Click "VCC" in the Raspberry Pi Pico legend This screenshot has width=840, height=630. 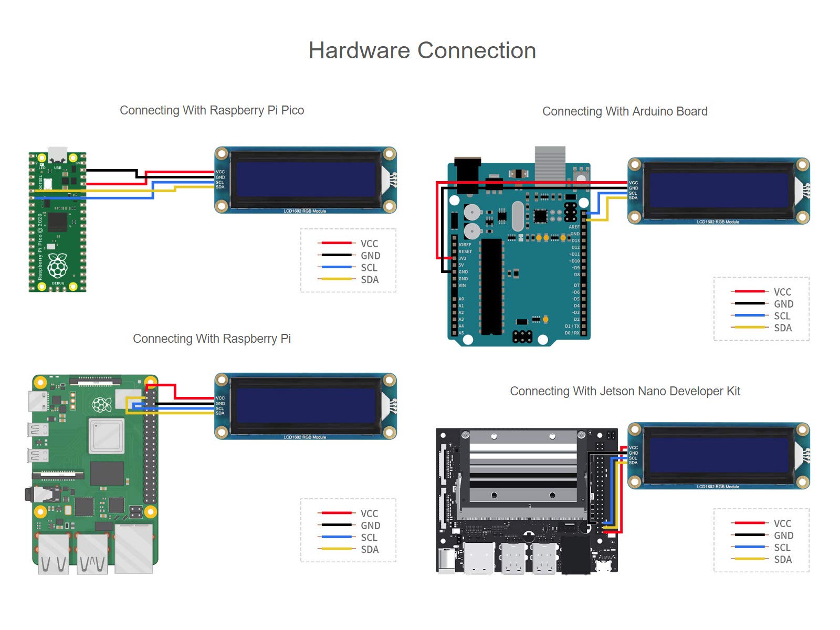pyautogui.click(x=369, y=244)
